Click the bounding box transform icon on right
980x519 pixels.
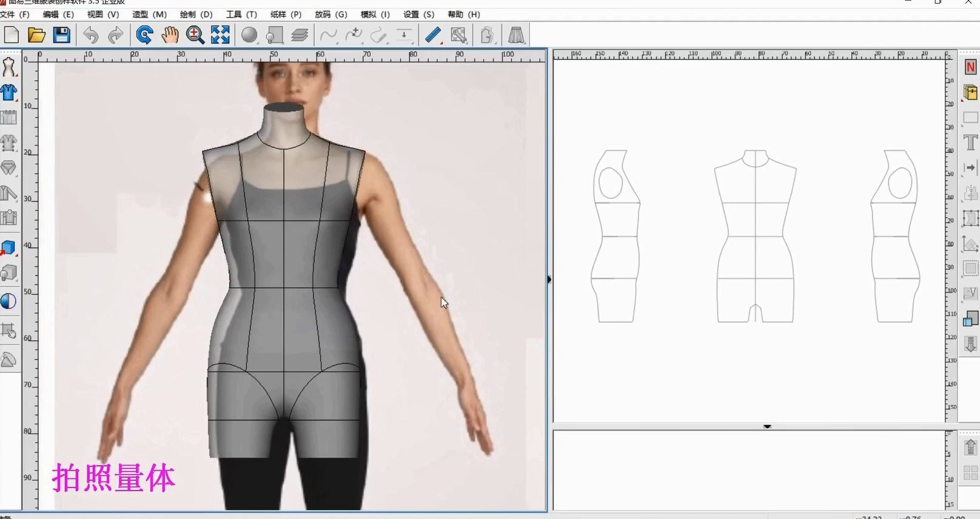(x=970, y=218)
